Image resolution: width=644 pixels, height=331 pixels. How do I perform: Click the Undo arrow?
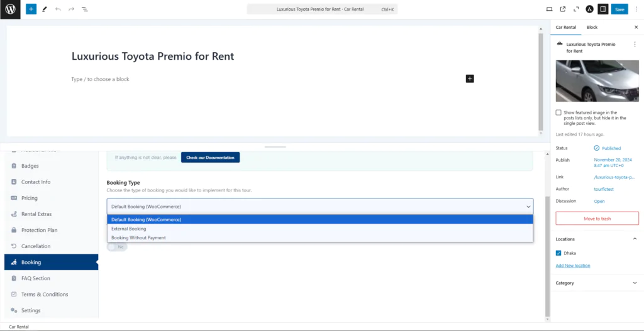pos(58,9)
